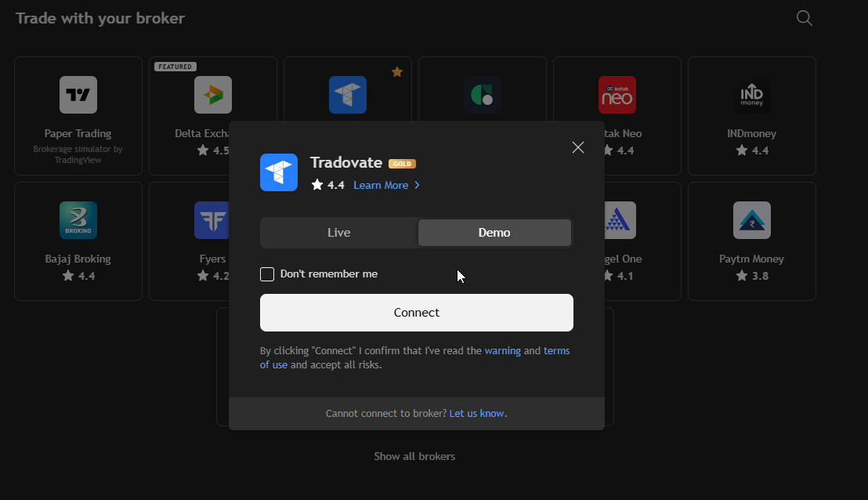Choose the Delta Exchange logo icon
Image resolution: width=868 pixels, height=500 pixels.
click(212, 95)
